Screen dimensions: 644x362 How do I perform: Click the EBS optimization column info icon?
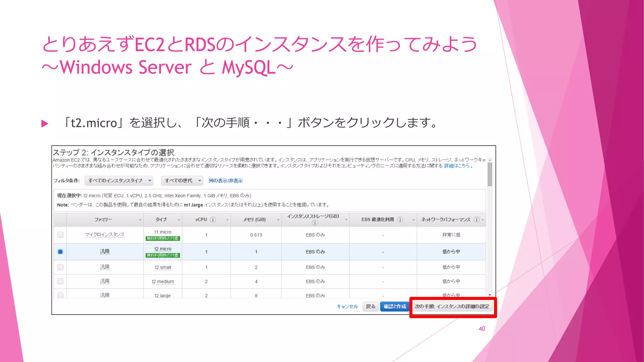[400, 220]
